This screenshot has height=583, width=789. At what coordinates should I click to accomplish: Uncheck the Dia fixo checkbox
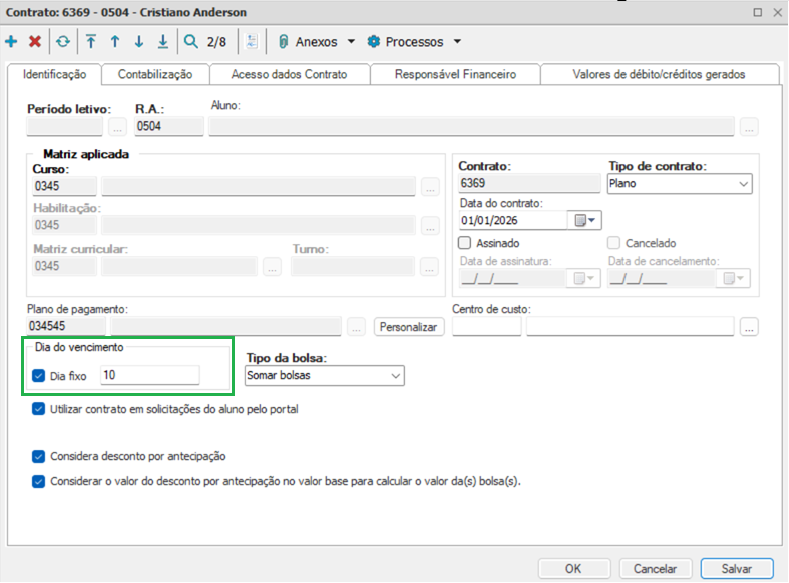[38, 376]
